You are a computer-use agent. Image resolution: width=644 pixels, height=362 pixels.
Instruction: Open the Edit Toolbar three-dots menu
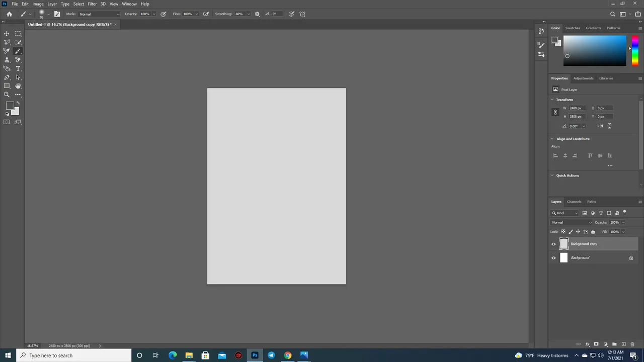[18, 95]
